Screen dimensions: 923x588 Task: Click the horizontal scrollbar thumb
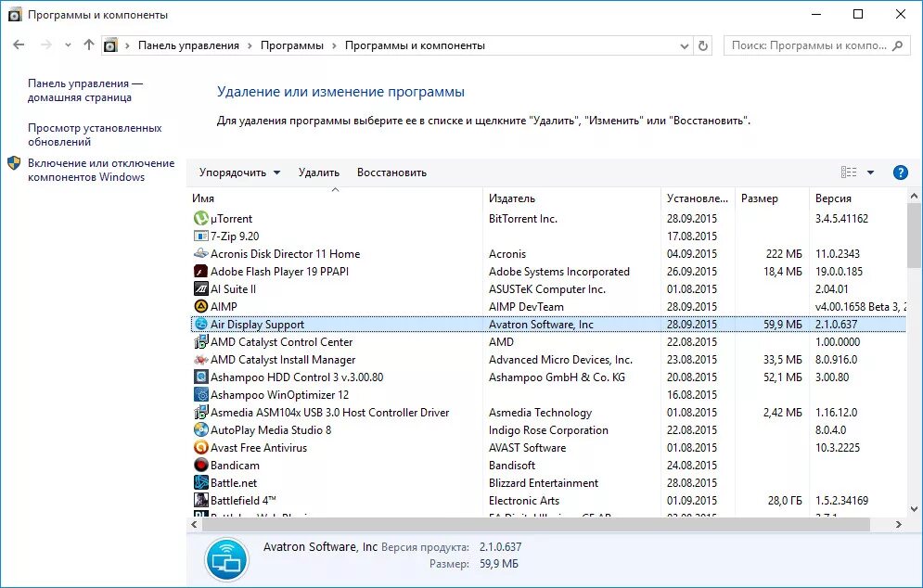click(x=536, y=524)
